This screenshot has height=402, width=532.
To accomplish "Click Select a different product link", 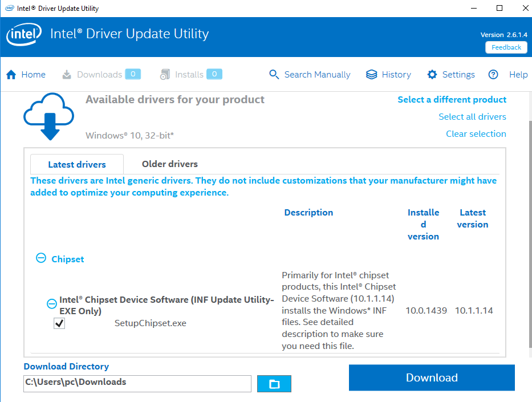I will 452,100.
